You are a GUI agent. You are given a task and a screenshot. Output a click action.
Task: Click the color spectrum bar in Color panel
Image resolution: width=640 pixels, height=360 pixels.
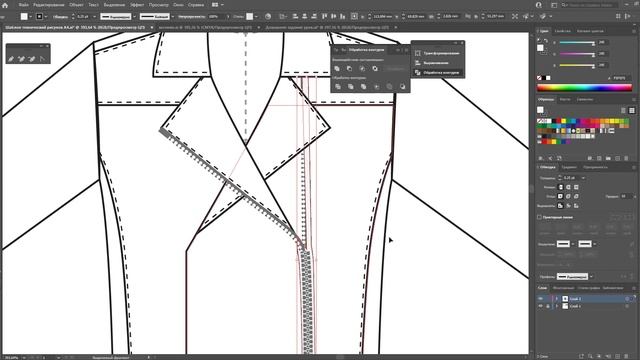pyautogui.click(x=584, y=87)
